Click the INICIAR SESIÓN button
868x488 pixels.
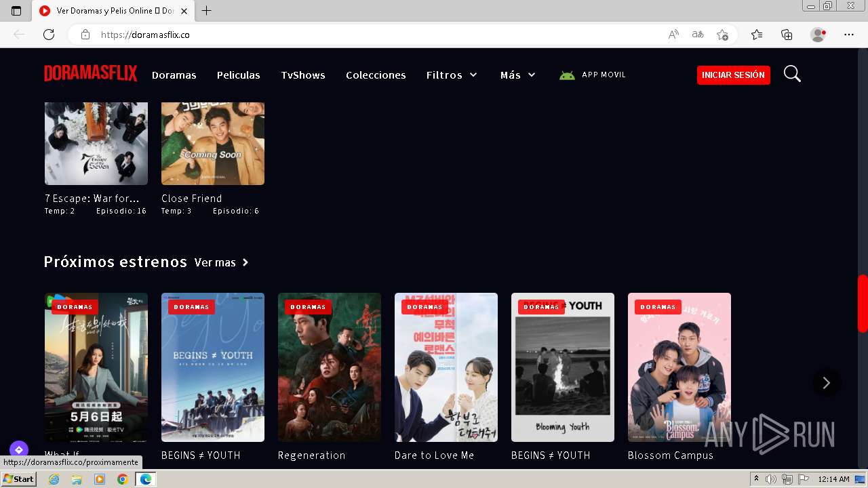734,75
